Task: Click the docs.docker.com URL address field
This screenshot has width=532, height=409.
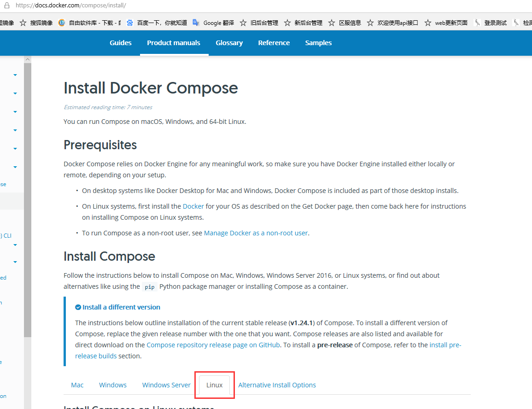Action: pyautogui.click(x=70, y=6)
